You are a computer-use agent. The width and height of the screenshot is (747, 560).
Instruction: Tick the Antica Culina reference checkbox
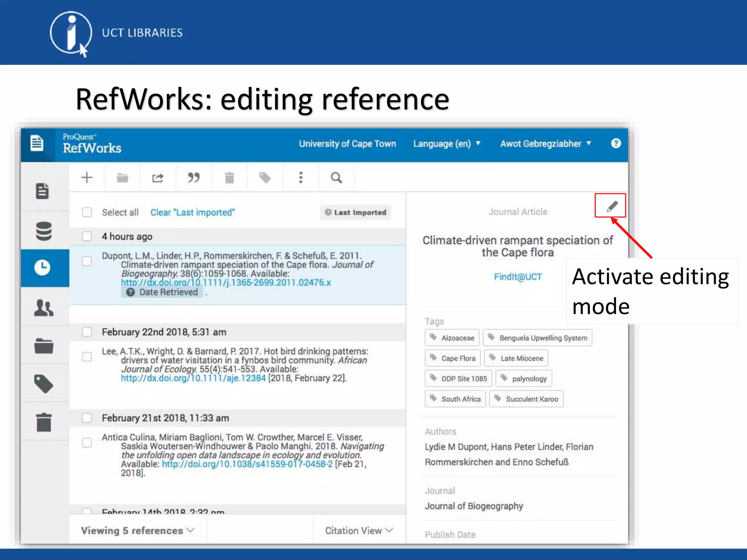pyautogui.click(x=87, y=443)
